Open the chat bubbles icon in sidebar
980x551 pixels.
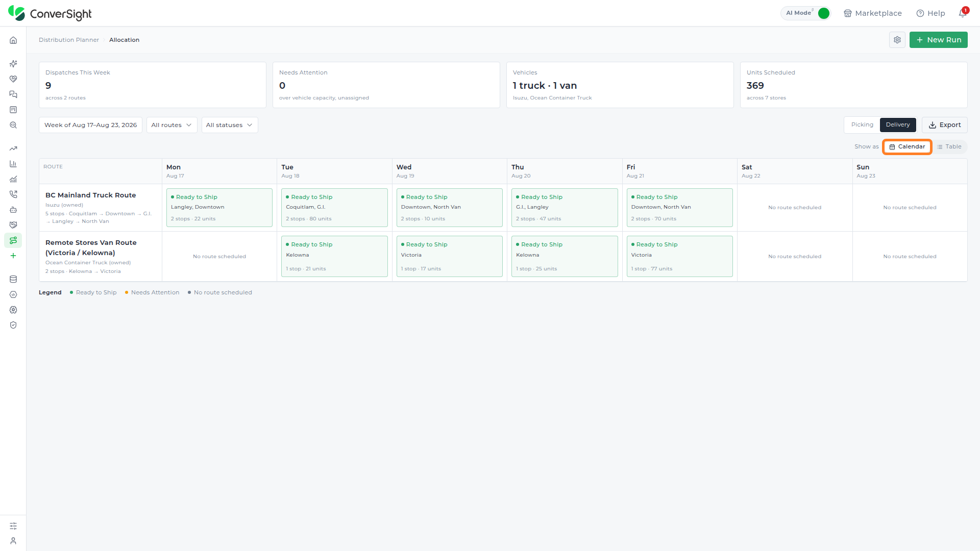13,94
